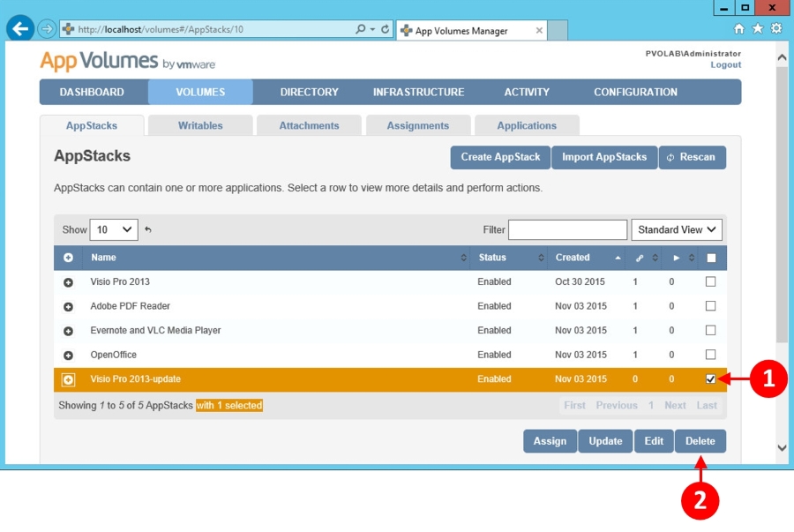Click the Previous pagination link
This screenshot has width=794, height=532.
click(x=617, y=406)
